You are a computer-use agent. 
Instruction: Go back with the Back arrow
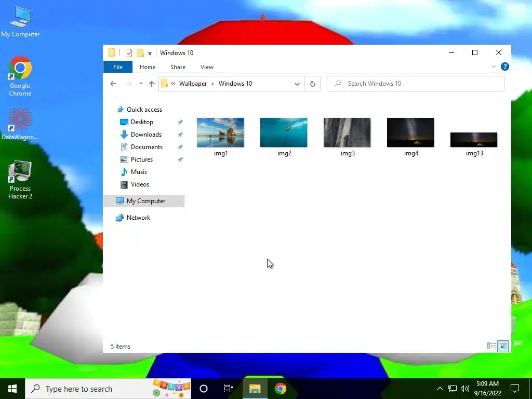tap(113, 84)
